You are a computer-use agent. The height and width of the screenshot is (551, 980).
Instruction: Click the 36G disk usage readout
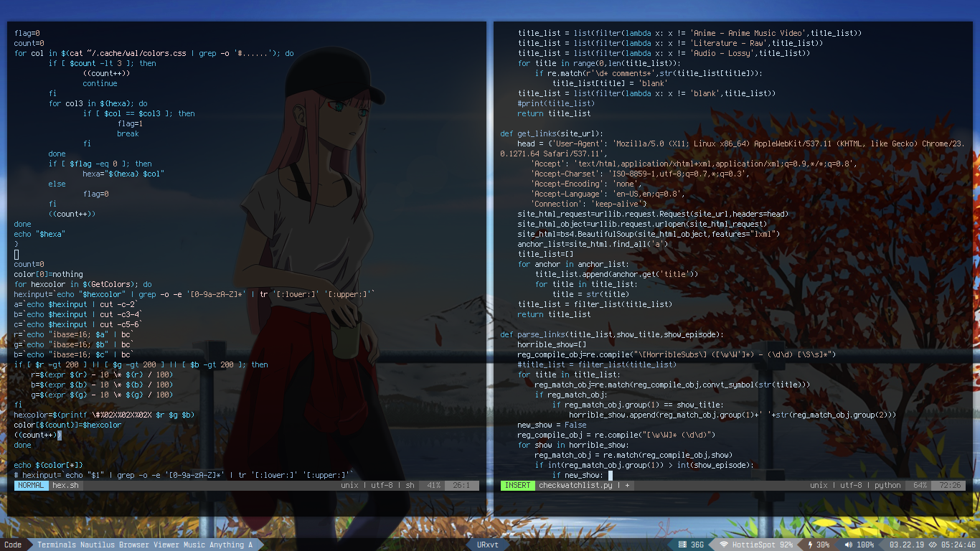tap(697, 545)
